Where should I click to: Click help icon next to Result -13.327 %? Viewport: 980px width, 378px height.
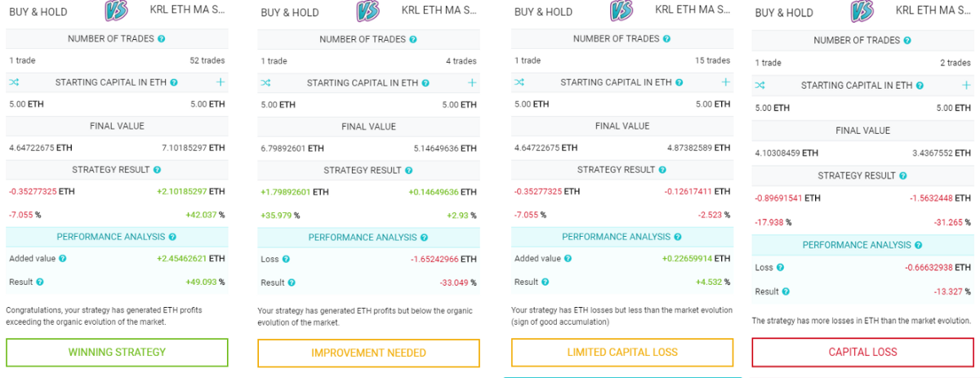pos(785,291)
